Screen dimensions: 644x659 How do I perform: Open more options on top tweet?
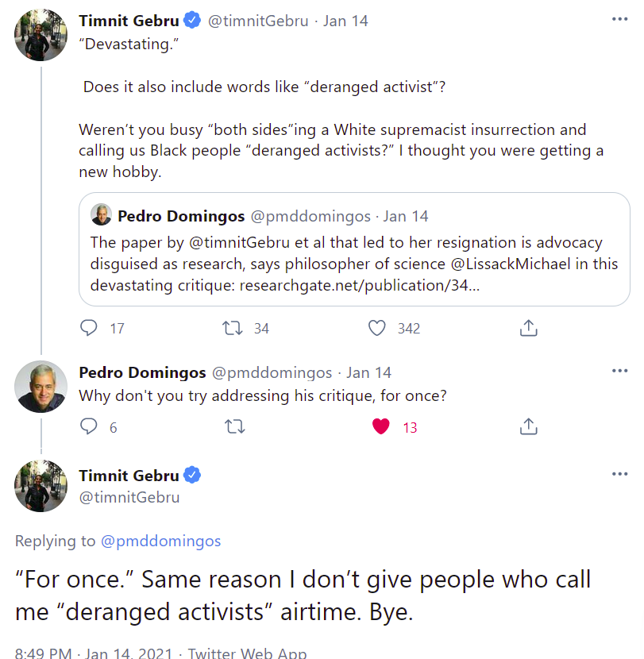click(x=619, y=19)
